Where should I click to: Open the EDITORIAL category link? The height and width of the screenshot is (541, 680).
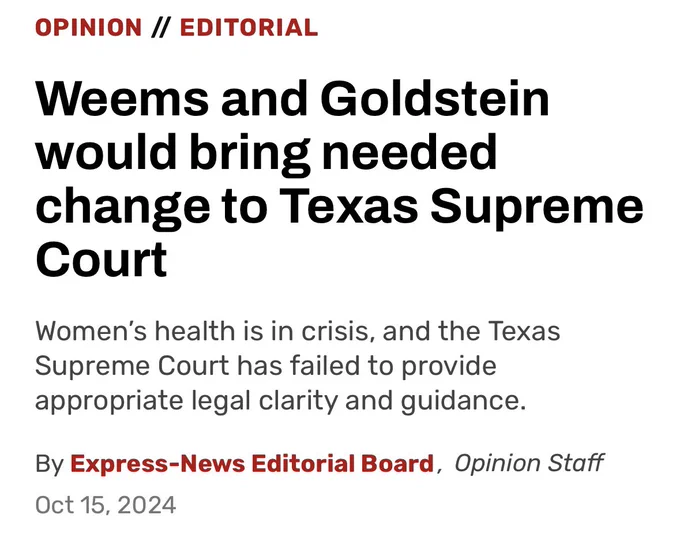coord(249,28)
